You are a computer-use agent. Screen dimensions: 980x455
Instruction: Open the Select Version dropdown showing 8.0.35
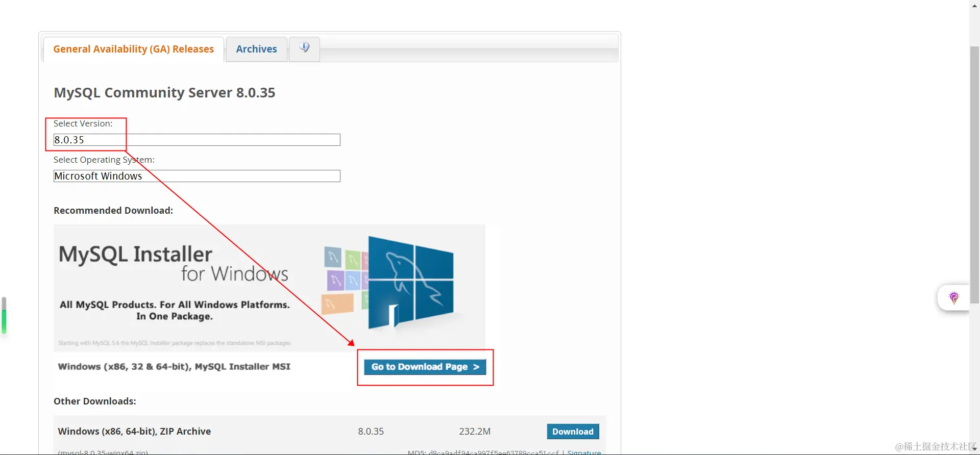point(197,140)
